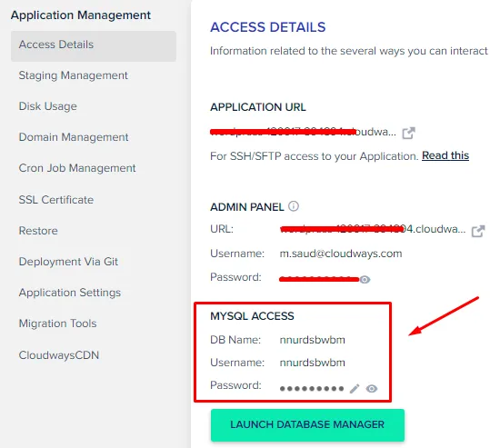This screenshot has width=490, height=448.
Task: Open Domain Management section
Action: 74,137
